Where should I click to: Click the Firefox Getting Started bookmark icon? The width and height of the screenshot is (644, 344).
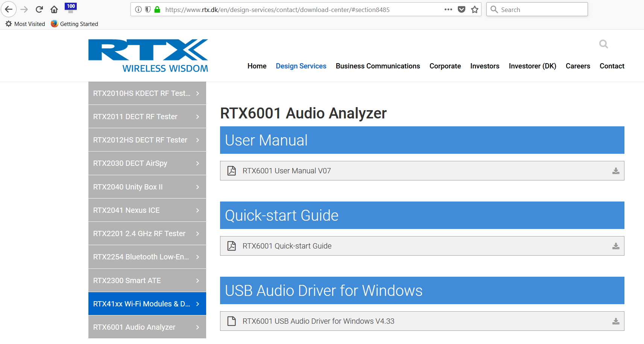[54, 24]
